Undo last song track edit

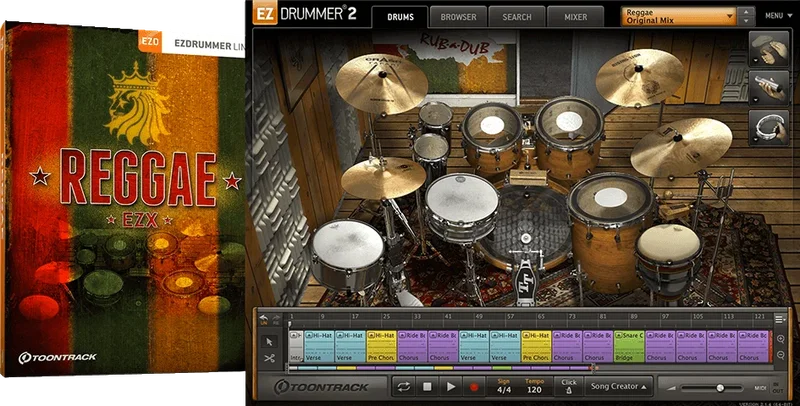click(264, 318)
